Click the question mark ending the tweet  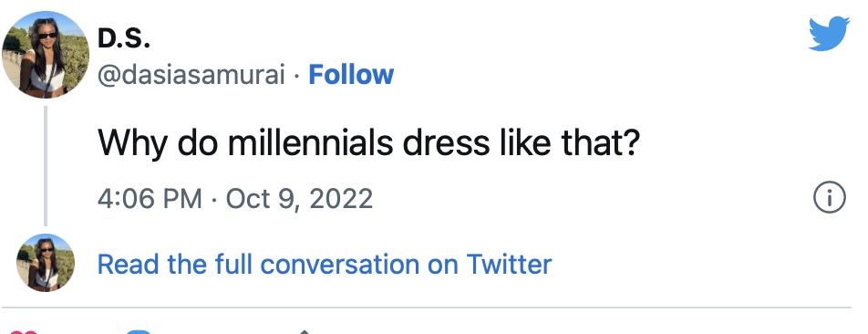631,141
